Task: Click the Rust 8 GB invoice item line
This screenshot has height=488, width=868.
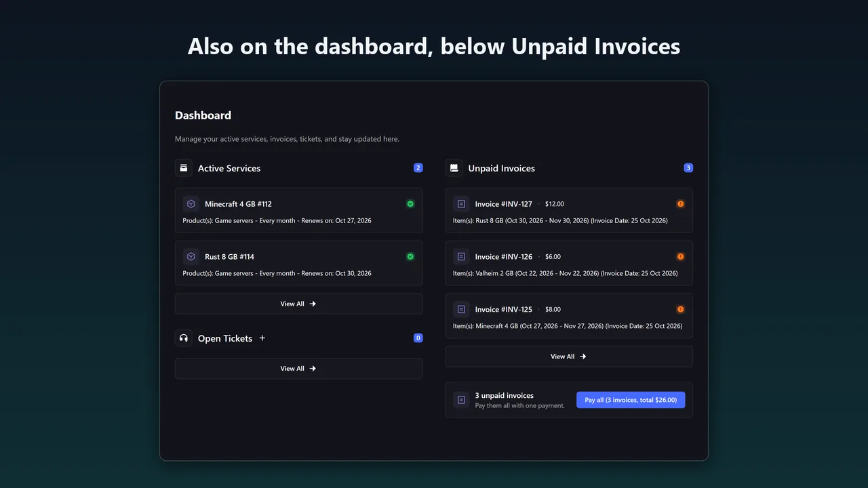Action: click(560, 221)
